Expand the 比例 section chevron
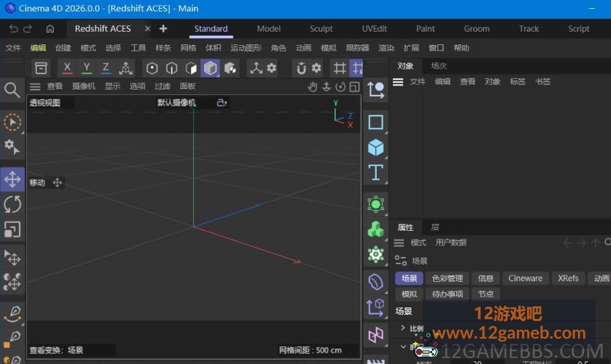611x364 pixels. (403, 328)
